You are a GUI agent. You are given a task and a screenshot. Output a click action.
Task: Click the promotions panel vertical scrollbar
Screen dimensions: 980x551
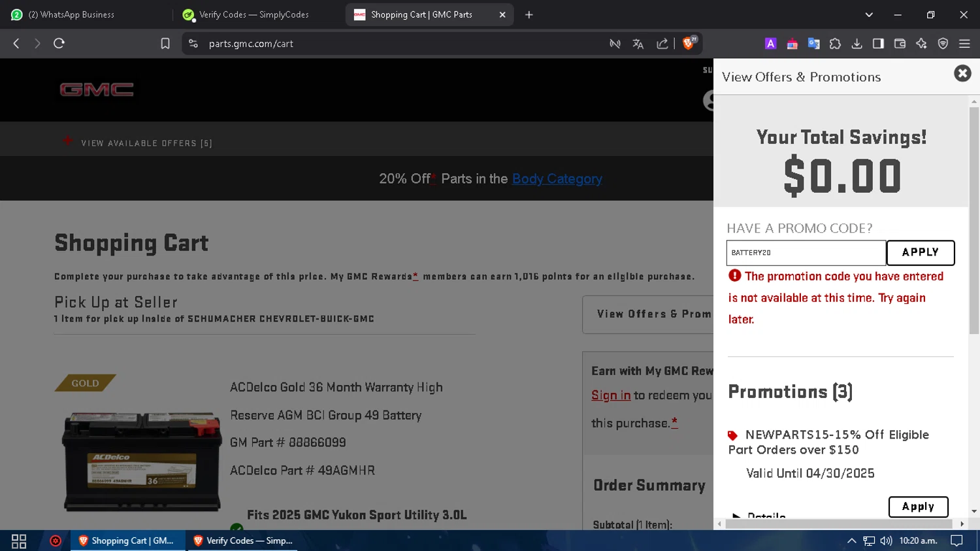point(974,221)
